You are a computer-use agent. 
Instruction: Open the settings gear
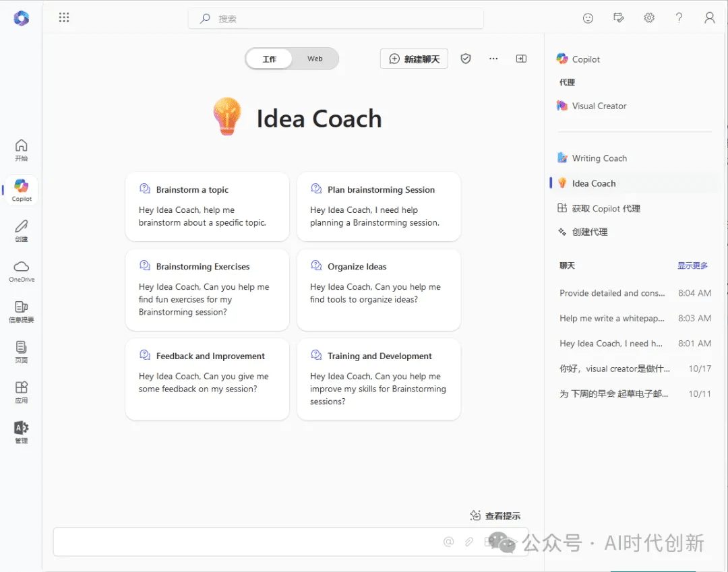tap(649, 18)
